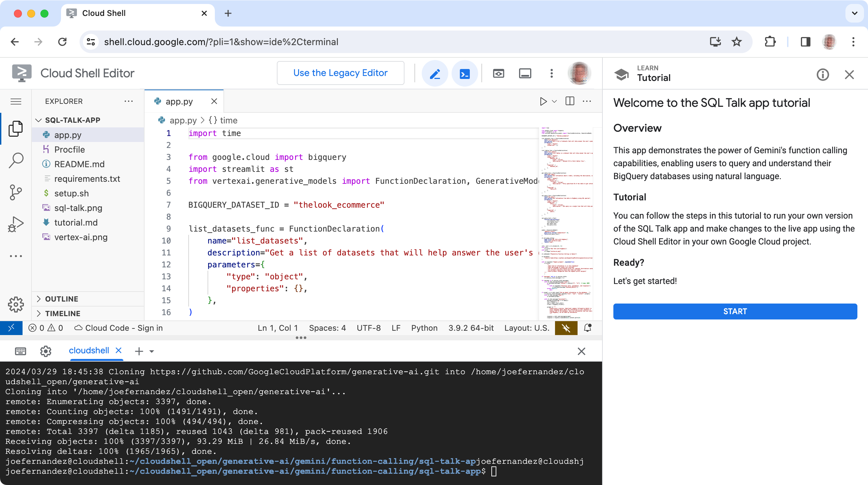Toggle the pencil edit mode icon

click(x=435, y=73)
